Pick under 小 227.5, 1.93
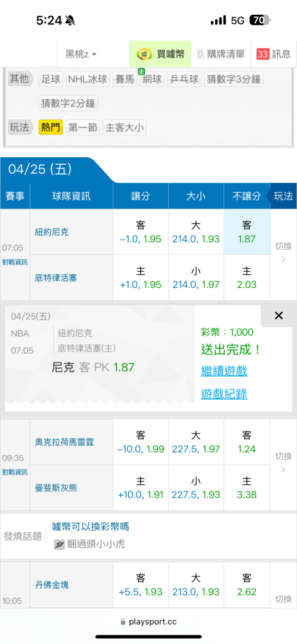The height and width of the screenshot is (644, 297). pyautogui.click(x=196, y=488)
